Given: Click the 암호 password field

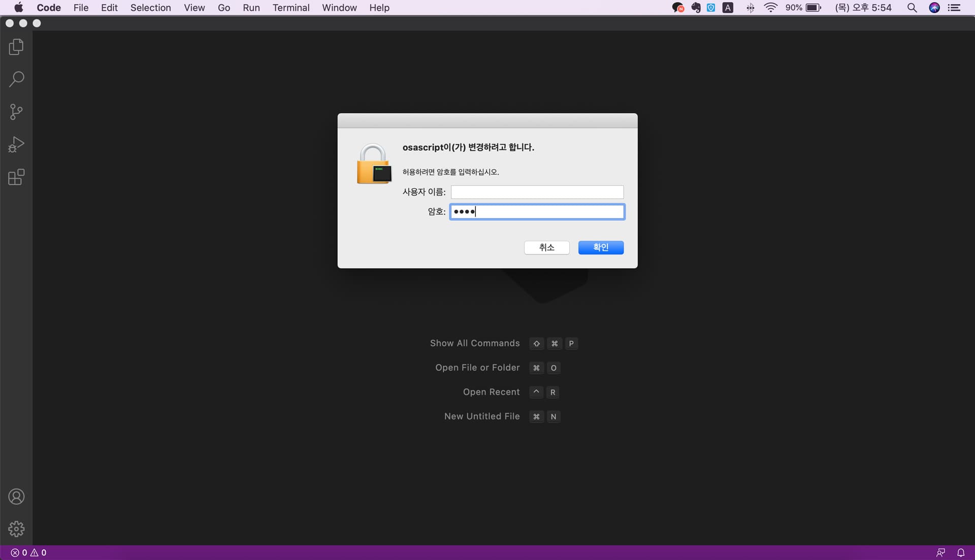Looking at the screenshot, I should pos(537,212).
